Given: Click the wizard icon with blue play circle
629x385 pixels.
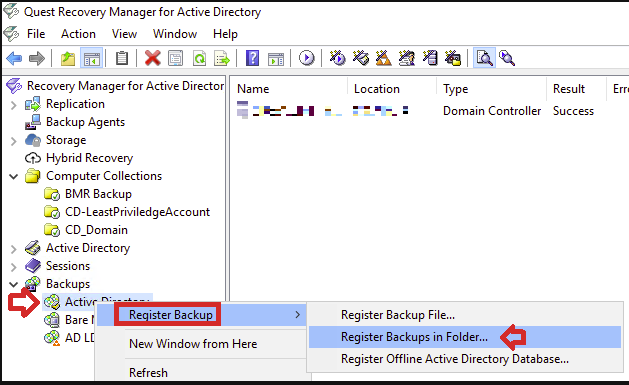Looking at the screenshot, I should pyautogui.click(x=337, y=59).
